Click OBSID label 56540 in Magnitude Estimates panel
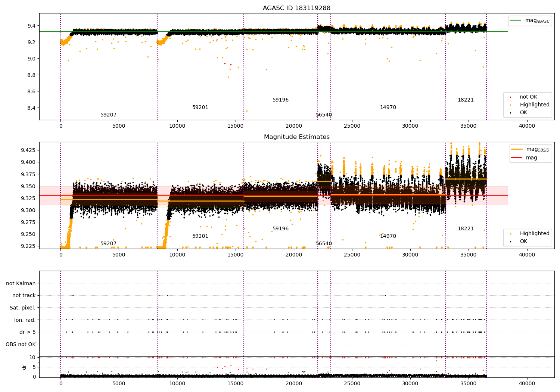560x392 pixels. click(x=324, y=244)
